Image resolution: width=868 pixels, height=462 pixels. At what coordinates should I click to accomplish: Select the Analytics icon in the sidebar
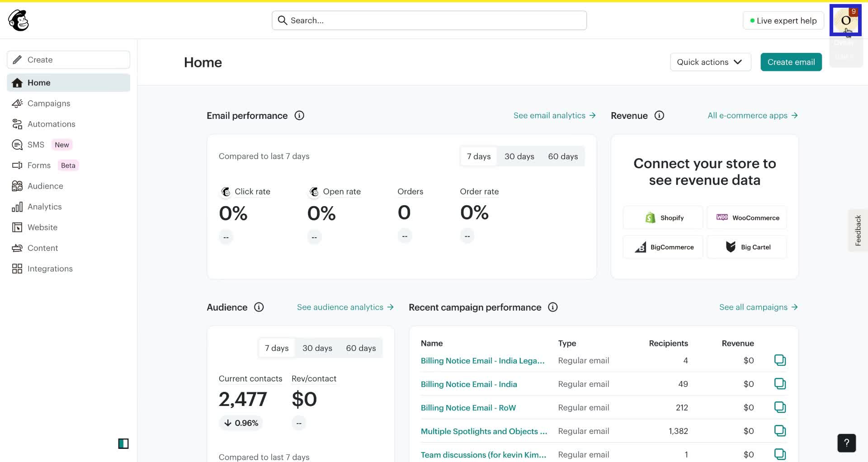(17, 207)
